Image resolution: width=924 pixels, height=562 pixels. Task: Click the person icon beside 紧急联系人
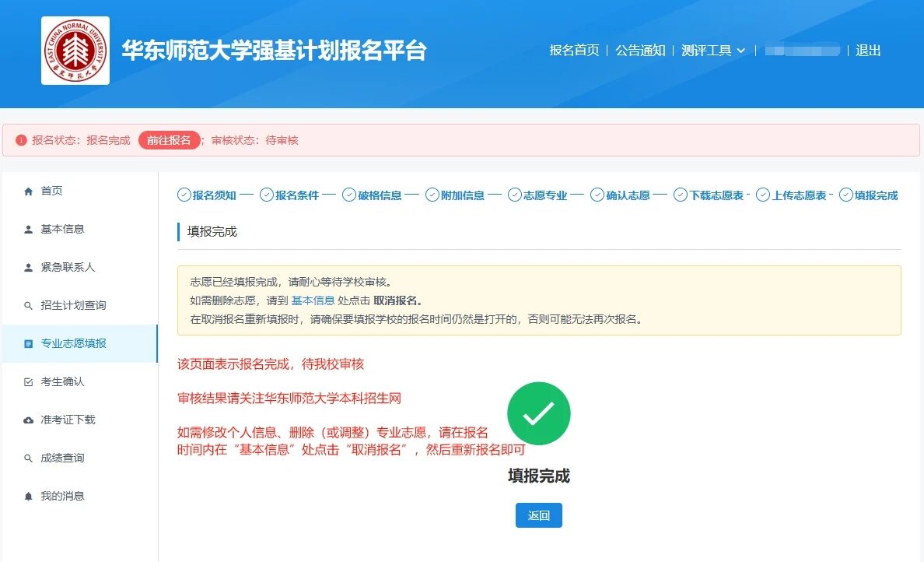click(x=29, y=268)
